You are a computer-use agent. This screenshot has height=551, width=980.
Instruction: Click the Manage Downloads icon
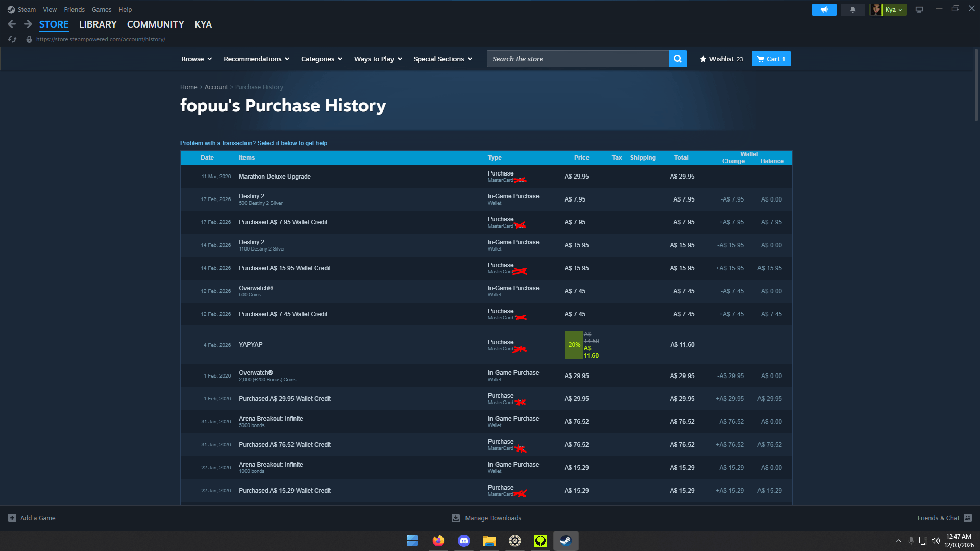[456, 518]
